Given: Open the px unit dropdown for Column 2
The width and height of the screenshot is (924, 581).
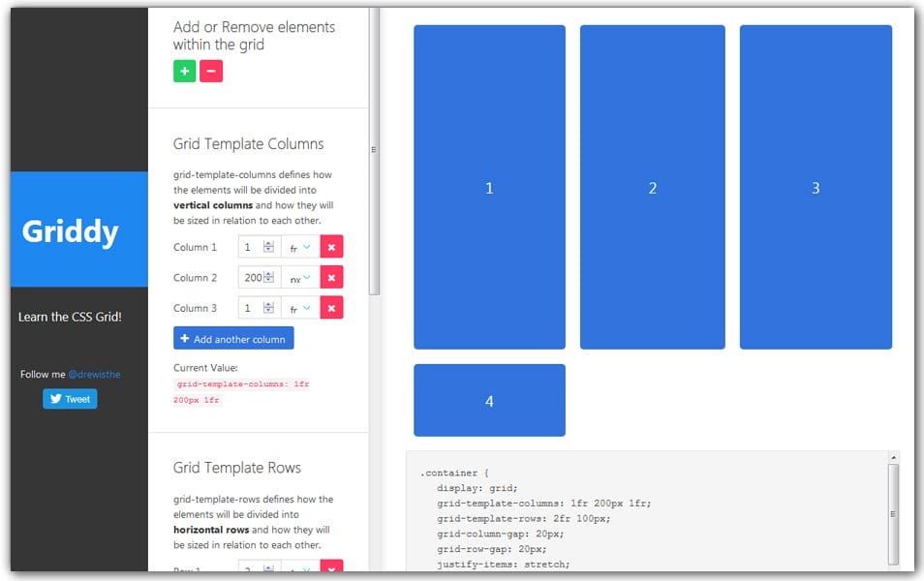Looking at the screenshot, I should (298, 277).
